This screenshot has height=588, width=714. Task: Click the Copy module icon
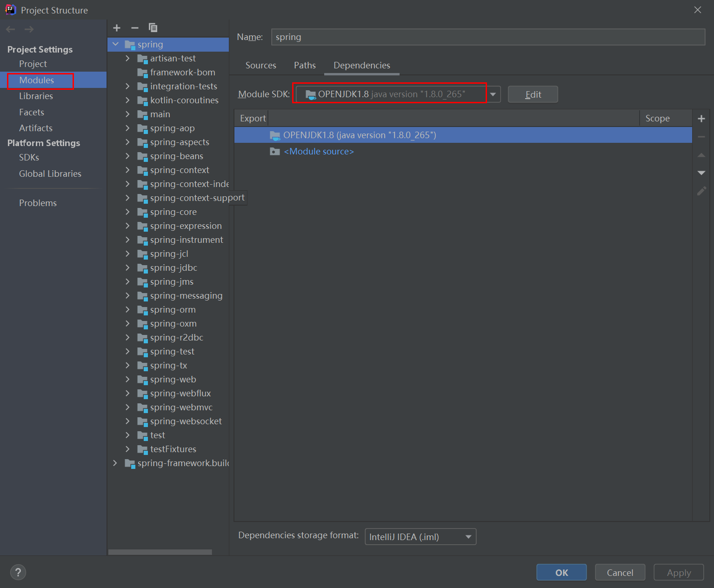153,28
